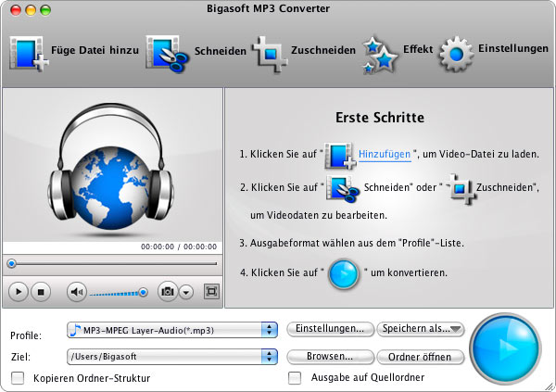Click the small blue convert icon in step 4
Viewport: 556px width, 392px height.
click(343, 273)
